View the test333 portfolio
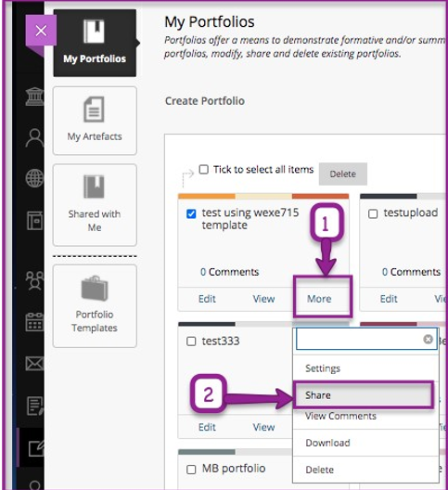The width and height of the screenshot is (448, 490). (263, 427)
